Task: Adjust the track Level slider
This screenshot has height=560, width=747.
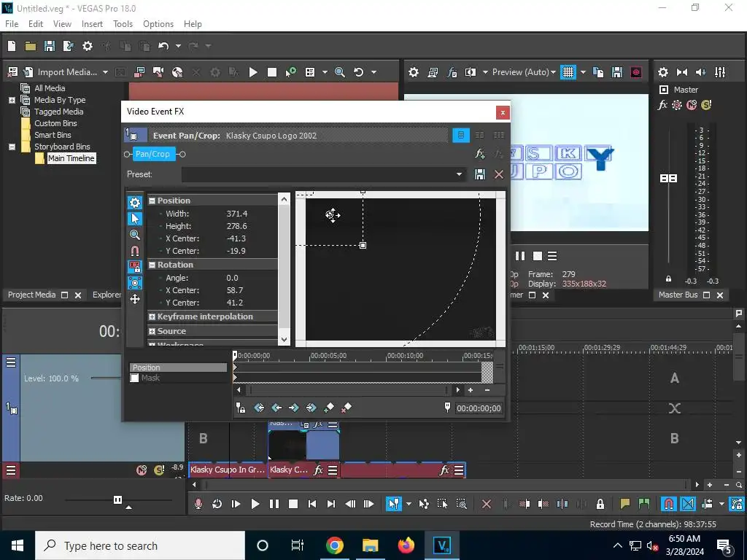Action: click(106, 378)
